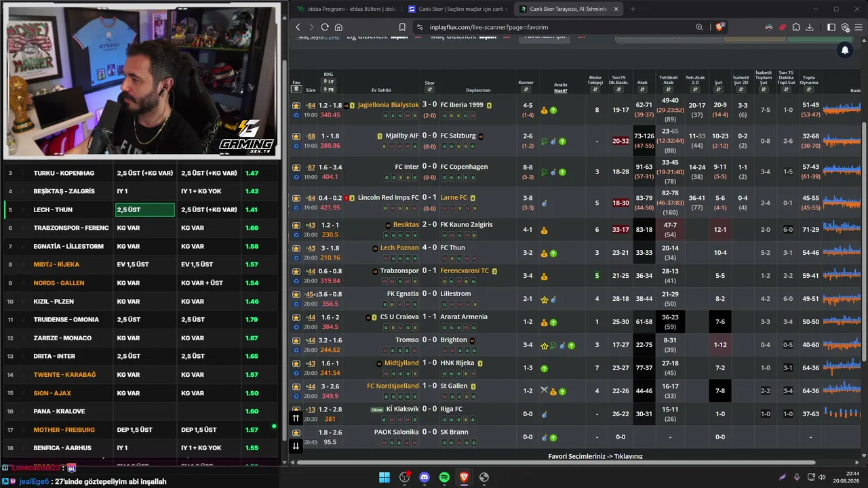This screenshot has width=868, height=488.
Task: Open the browser hamburger menu
Action: (859, 27)
